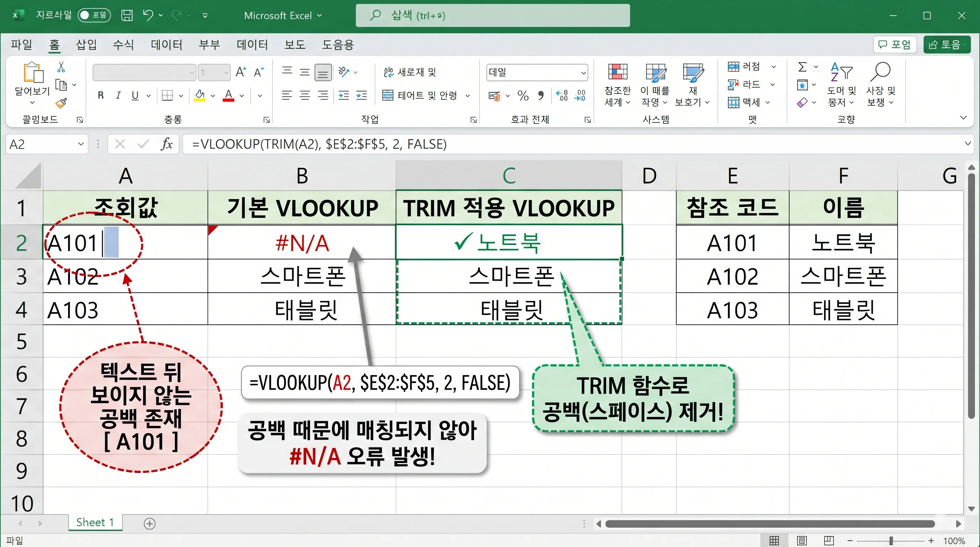Apply the yellow fill color bucket

[x=200, y=95]
